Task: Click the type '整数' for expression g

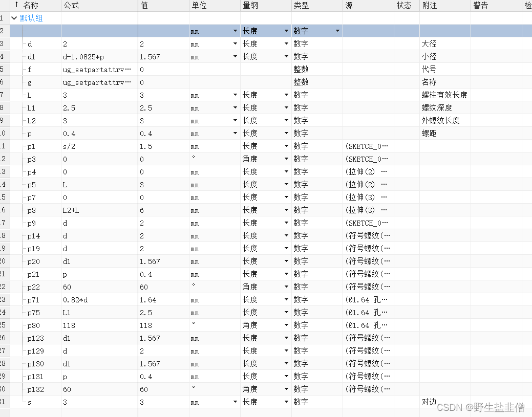Action: point(301,82)
